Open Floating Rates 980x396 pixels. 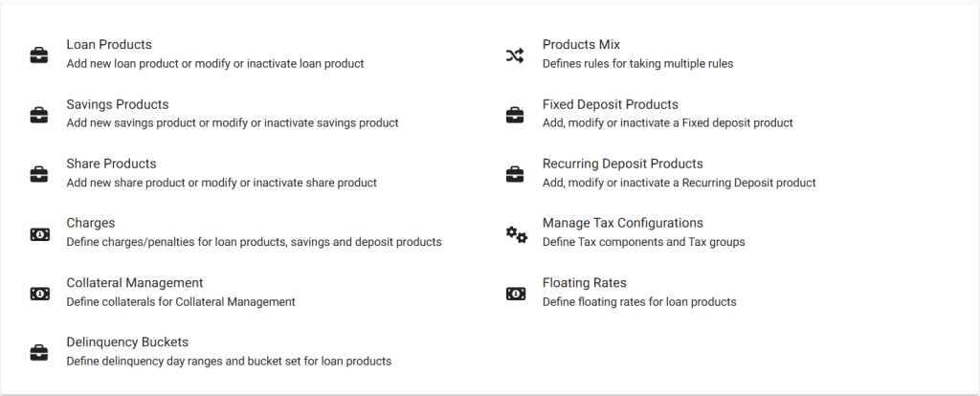585,283
